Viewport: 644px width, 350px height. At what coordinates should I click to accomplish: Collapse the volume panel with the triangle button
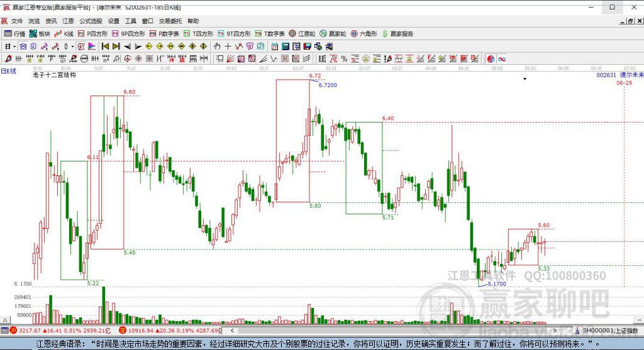5,320
